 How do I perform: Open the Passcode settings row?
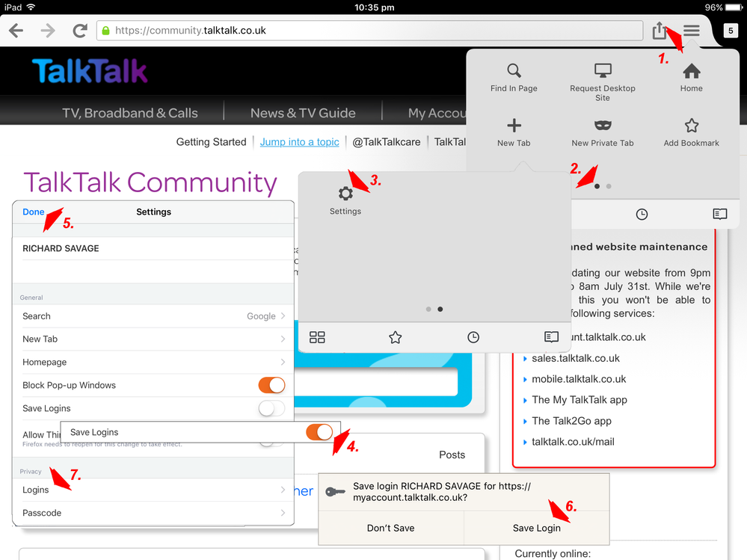coord(153,513)
